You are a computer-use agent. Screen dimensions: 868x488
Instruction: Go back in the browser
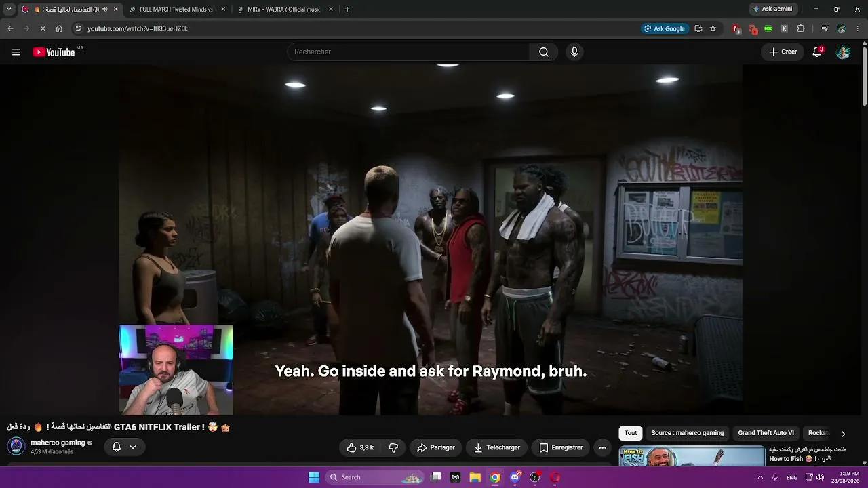click(10, 28)
